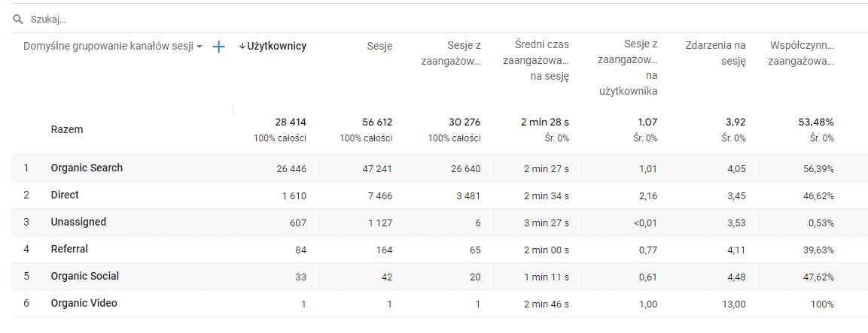
Task: Select the Referral channel row
Action: pyautogui.click(x=434, y=250)
